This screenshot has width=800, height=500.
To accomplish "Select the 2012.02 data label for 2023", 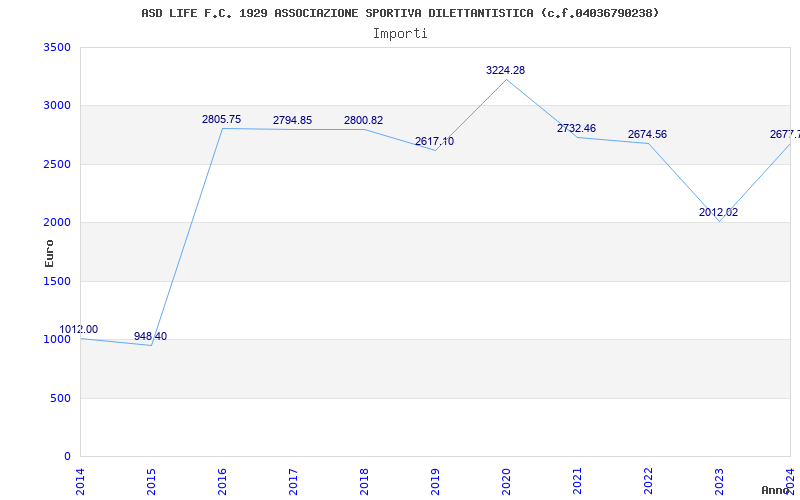I will [718, 212].
